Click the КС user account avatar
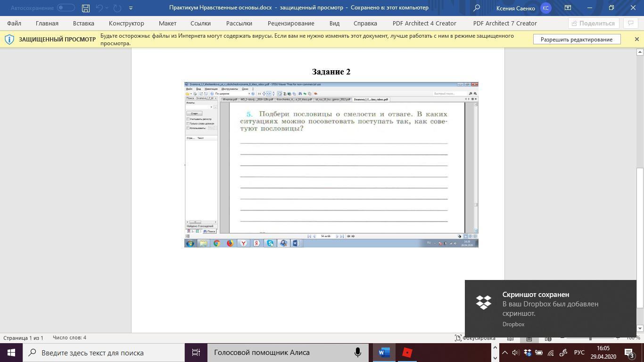The image size is (644, 362). (x=546, y=8)
